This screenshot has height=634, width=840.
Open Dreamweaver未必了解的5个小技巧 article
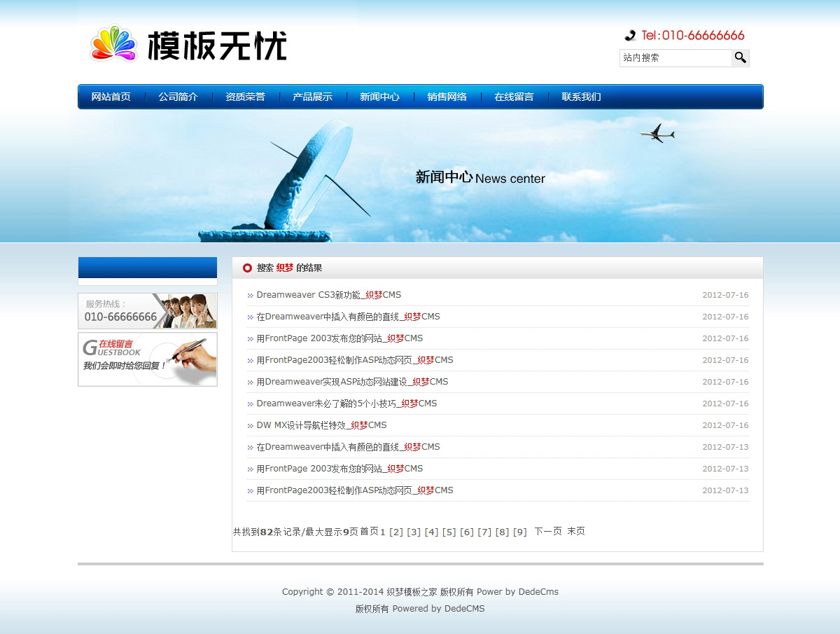click(x=346, y=404)
